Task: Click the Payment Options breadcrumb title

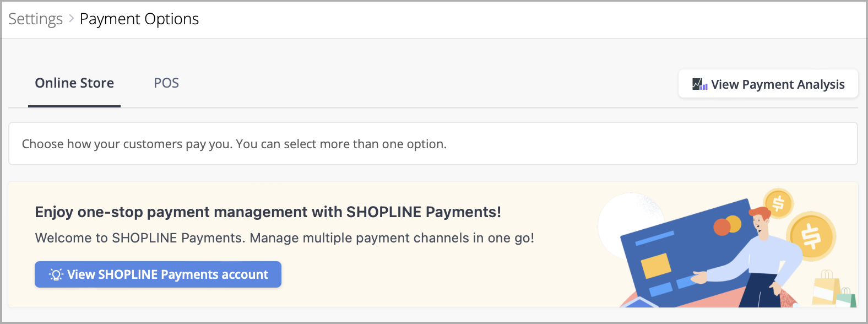Action: click(x=139, y=19)
